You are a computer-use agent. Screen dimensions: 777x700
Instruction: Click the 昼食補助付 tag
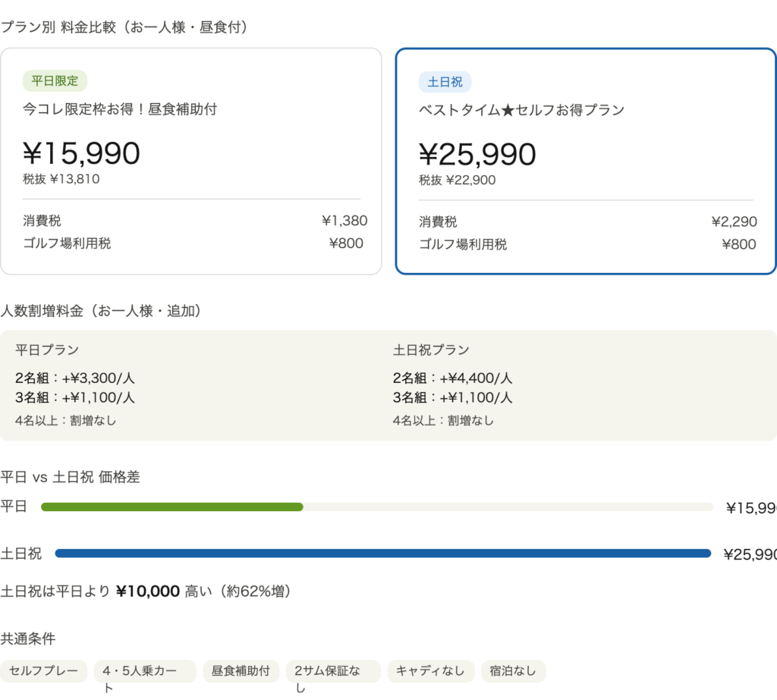pyautogui.click(x=241, y=670)
